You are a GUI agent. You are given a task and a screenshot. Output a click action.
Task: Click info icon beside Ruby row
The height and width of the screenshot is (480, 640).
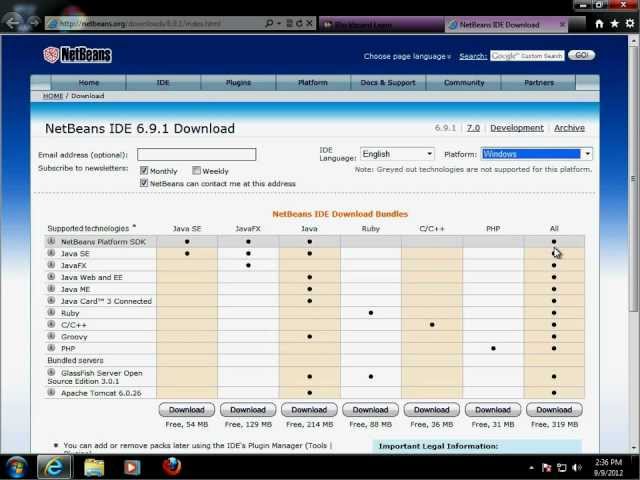pyautogui.click(x=51, y=312)
